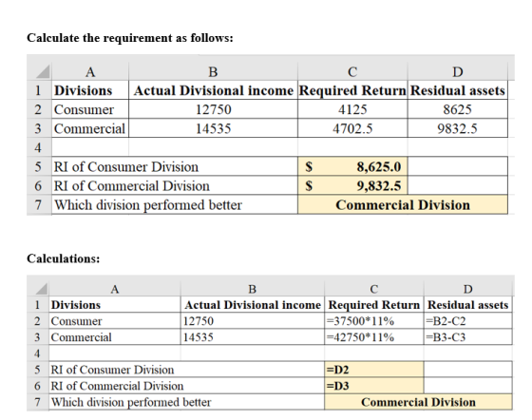532x420 pixels.
Task: Select row 4 header in the Calculations table
Action: point(37,353)
